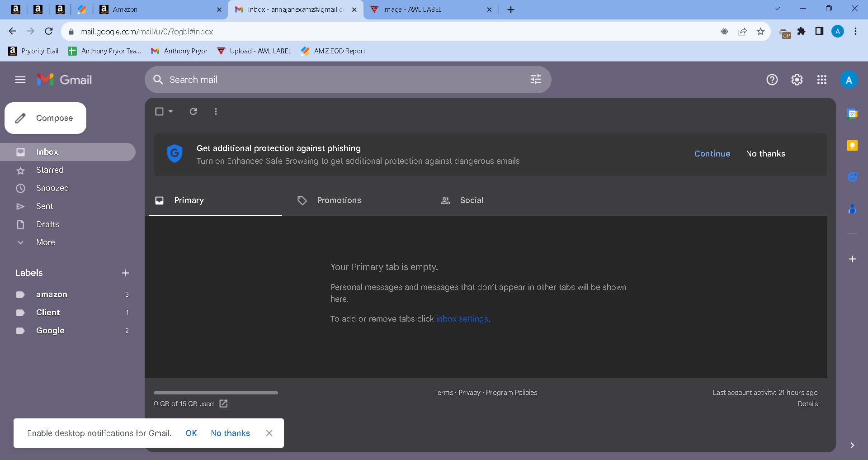This screenshot has height=460, width=868.
Task: Click Continue for Enhanced Safe Browsing
Action: point(712,154)
